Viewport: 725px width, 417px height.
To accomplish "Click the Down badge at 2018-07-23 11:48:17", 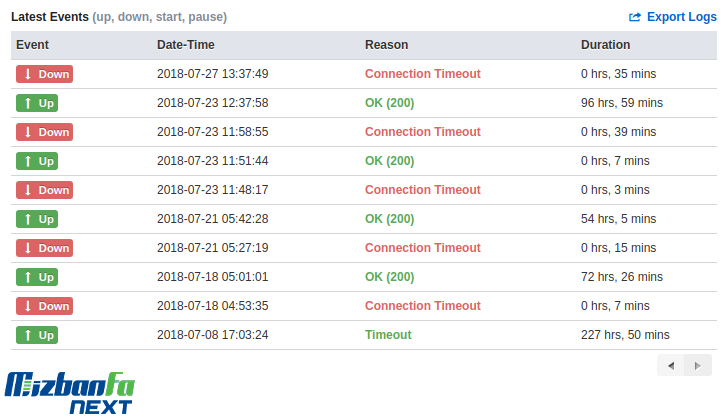I will click(x=44, y=190).
